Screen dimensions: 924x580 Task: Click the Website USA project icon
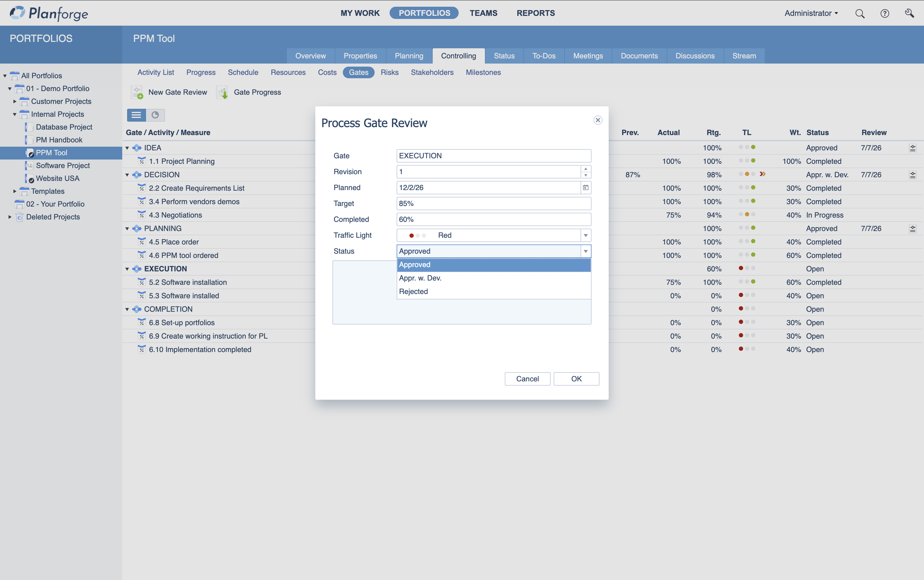(x=29, y=178)
